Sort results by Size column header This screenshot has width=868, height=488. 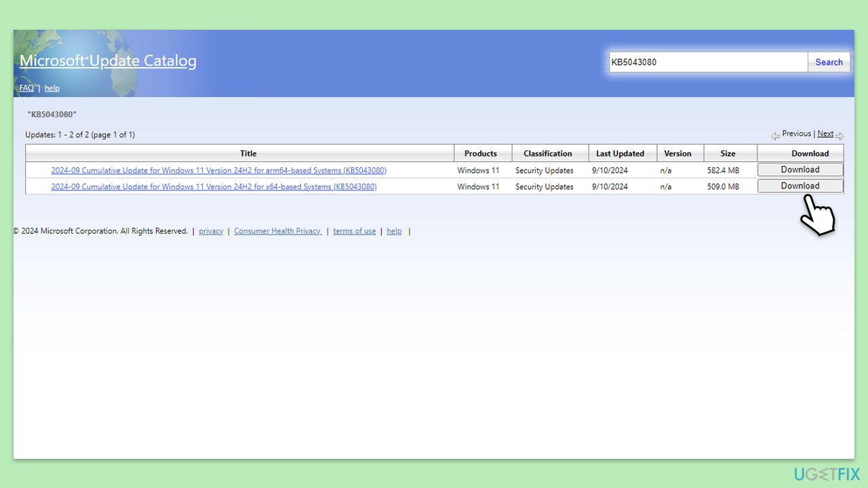point(728,153)
